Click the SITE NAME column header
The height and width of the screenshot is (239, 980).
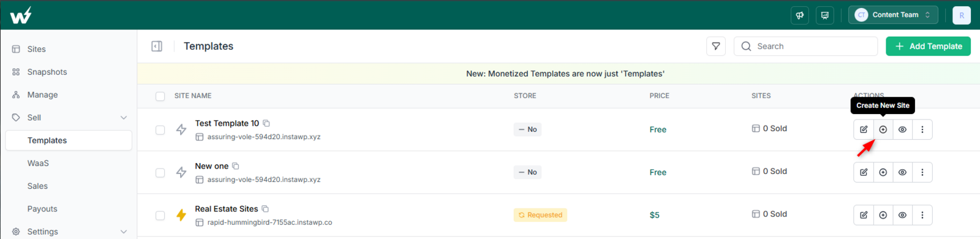pos(193,96)
